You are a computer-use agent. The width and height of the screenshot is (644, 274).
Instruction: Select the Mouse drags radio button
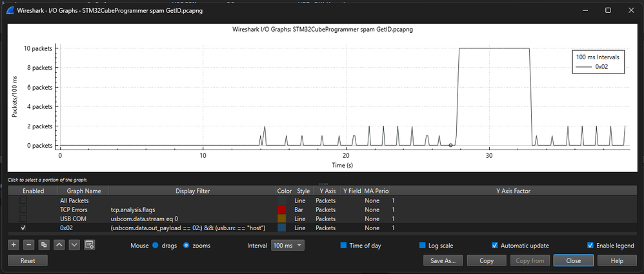[155, 246]
